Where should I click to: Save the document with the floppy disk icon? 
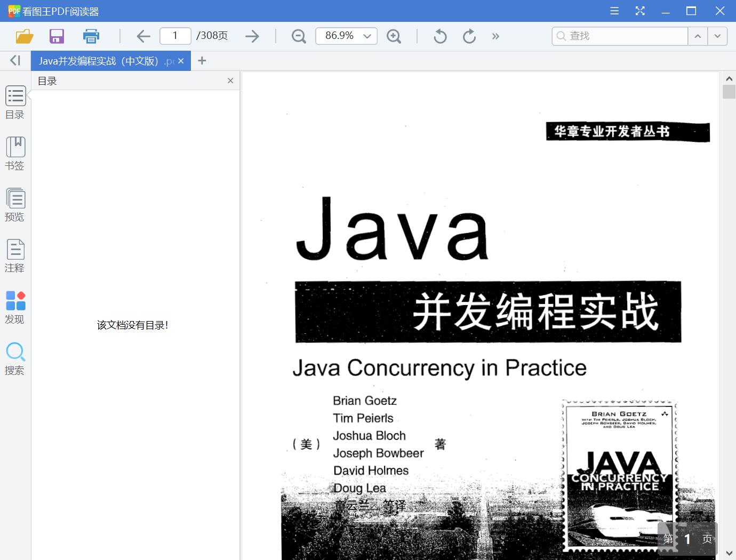pyautogui.click(x=57, y=36)
